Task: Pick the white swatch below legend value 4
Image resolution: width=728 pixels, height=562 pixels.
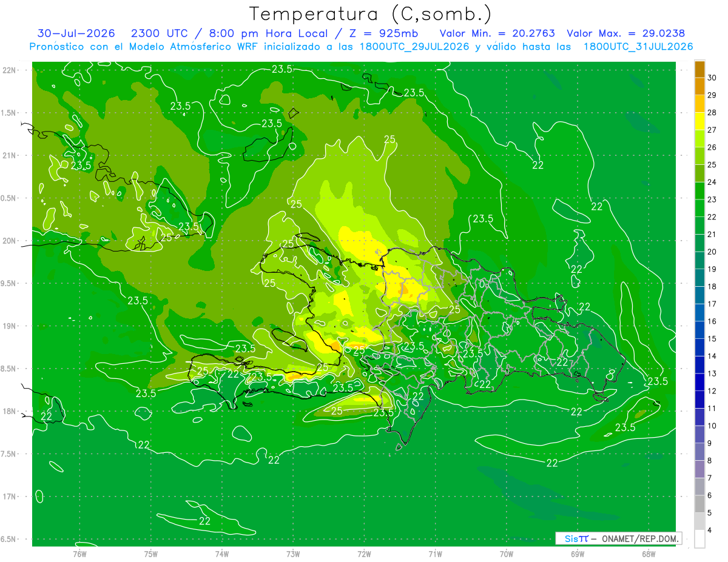Action: 699,539
